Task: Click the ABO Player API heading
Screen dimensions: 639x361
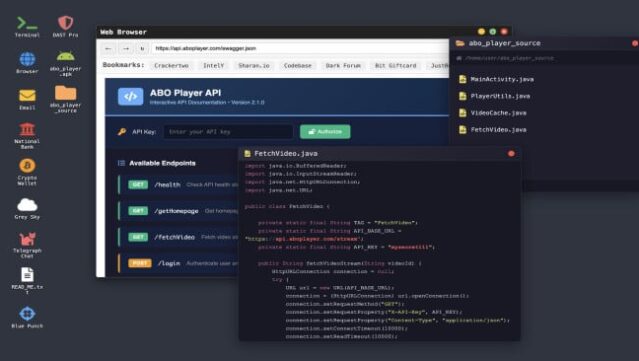Action: coord(185,92)
